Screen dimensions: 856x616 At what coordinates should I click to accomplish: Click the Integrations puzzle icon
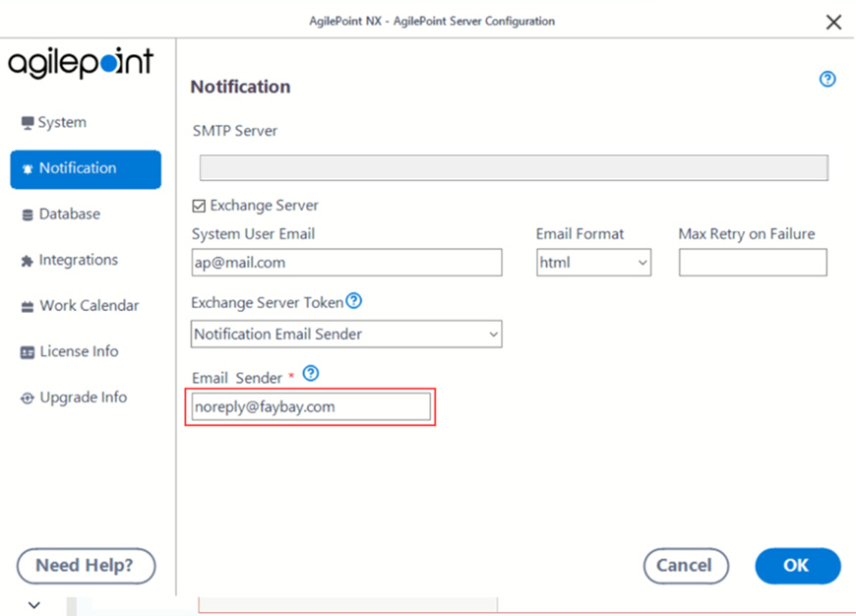(27, 261)
